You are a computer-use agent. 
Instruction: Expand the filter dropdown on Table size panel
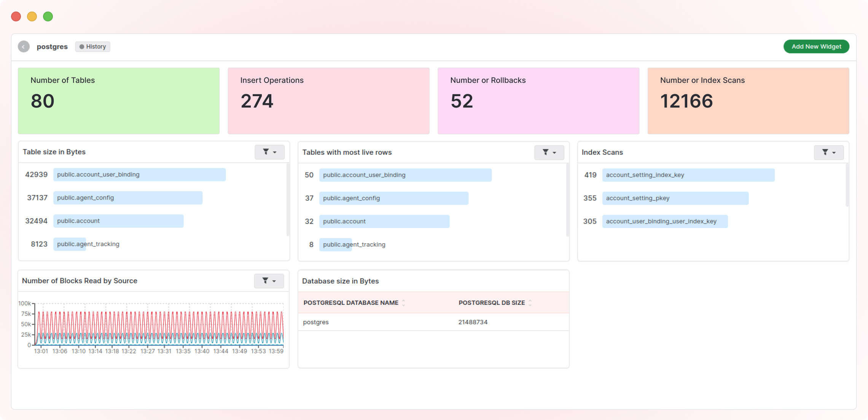tap(275, 152)
